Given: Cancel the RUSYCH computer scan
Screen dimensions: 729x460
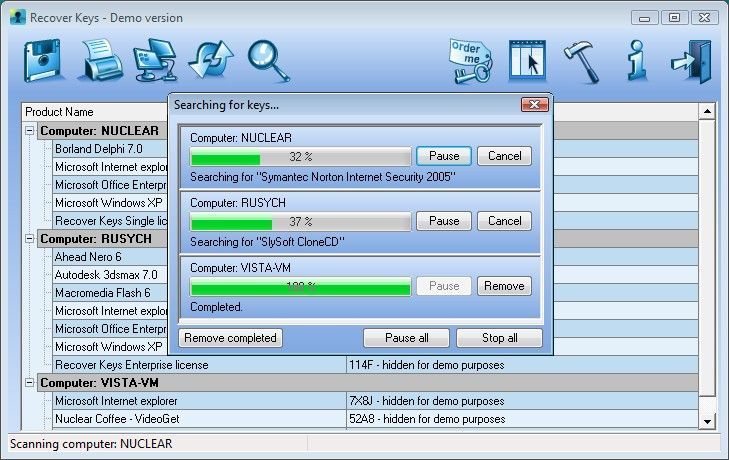Looking at the screenshot, I should [x=504, y=221].
